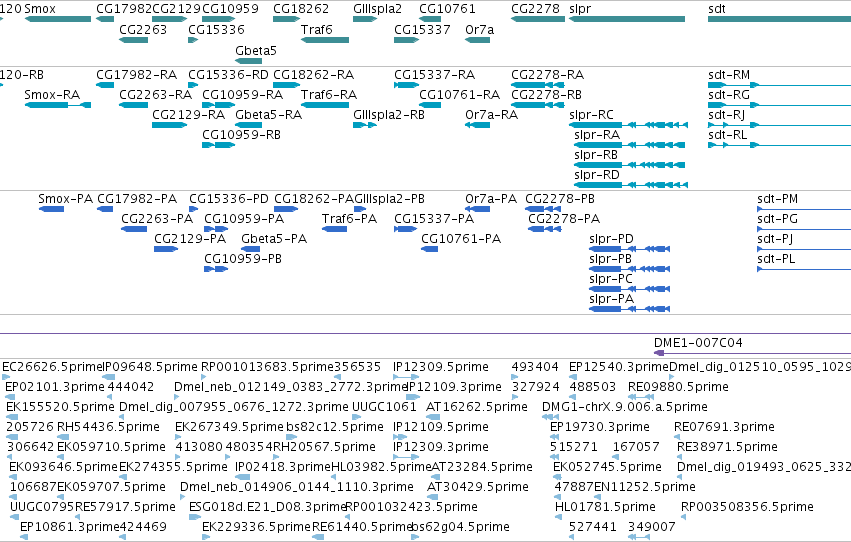Click transcript sdt-RL
Screen dimensions: 851x542
[x=779, y=145]
